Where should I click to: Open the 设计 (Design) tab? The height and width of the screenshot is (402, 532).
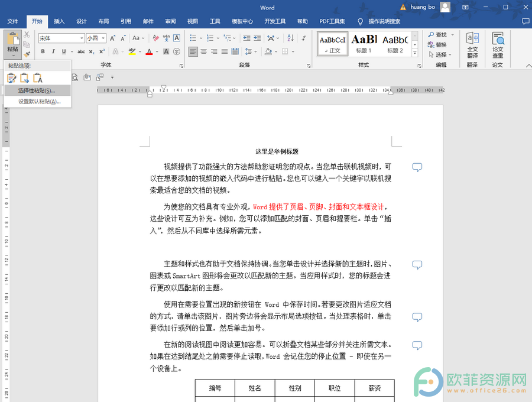81,21
